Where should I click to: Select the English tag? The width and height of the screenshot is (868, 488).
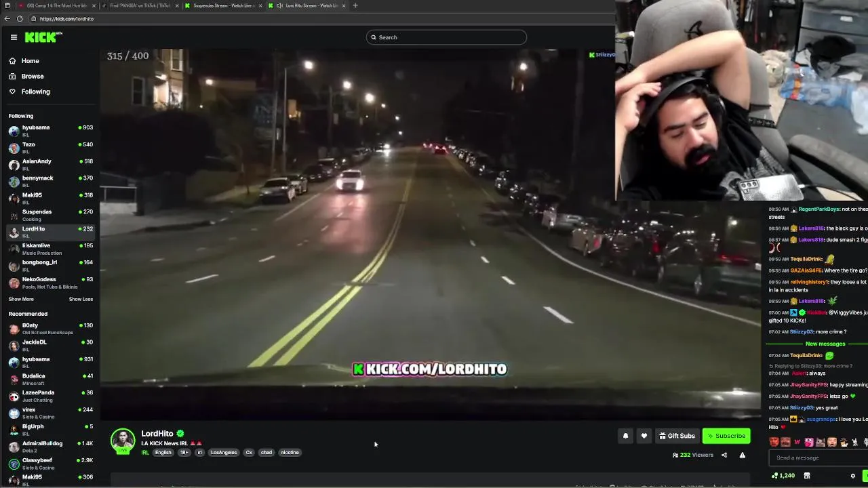tap(163, 453)
